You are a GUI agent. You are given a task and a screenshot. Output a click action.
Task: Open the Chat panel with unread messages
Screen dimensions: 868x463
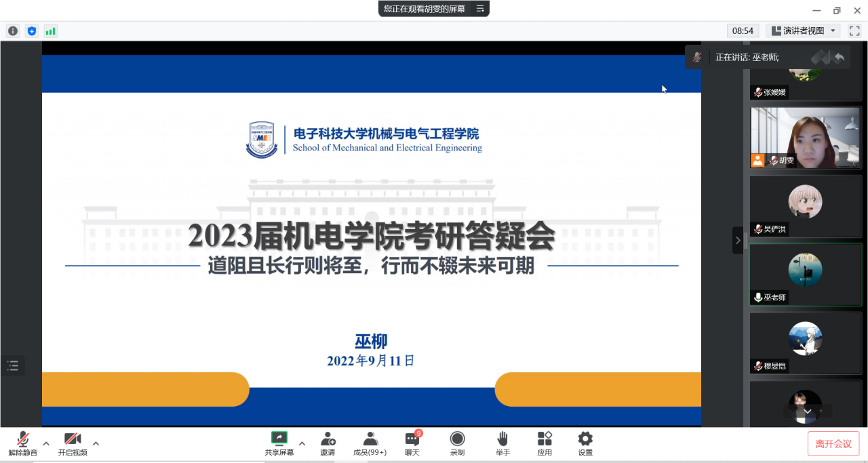click(x=412, y=443)
